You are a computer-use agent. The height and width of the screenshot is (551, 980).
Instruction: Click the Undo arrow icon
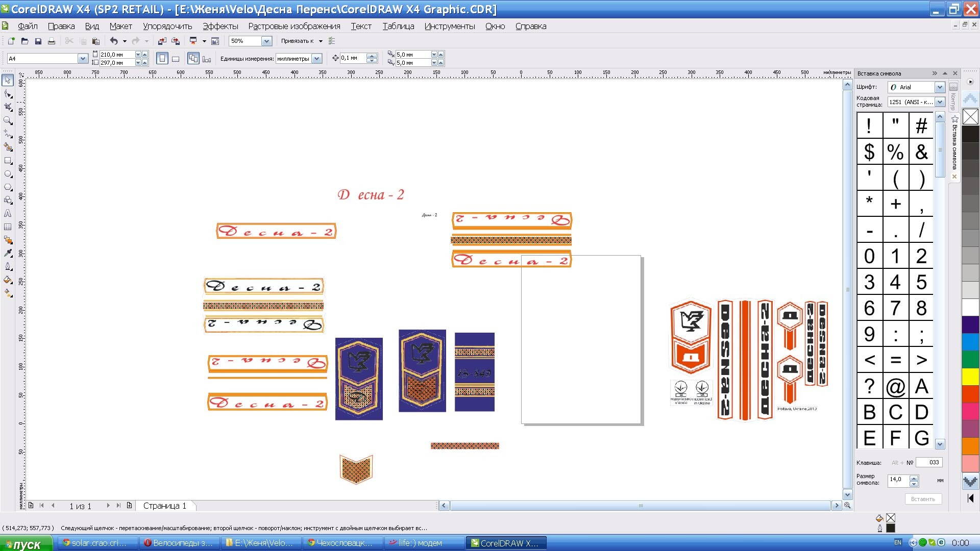114,41
